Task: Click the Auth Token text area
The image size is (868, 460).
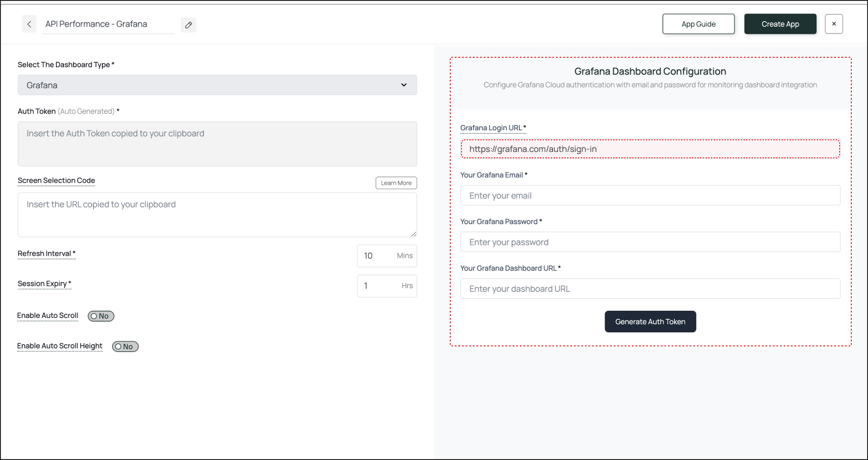Action: 217,144
